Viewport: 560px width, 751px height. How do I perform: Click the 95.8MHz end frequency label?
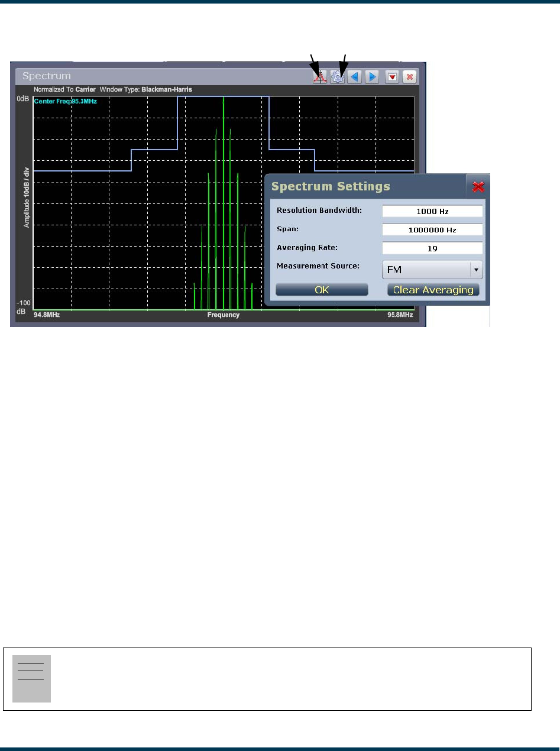(400, 315)
